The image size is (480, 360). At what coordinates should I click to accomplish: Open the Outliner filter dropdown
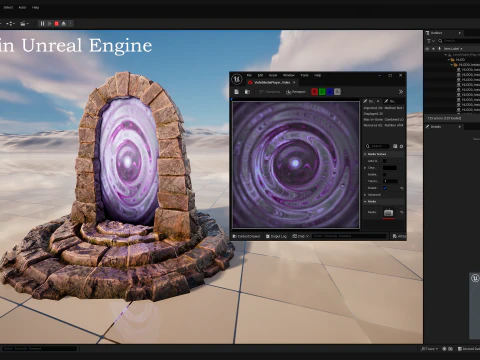(x=431, y=41)
